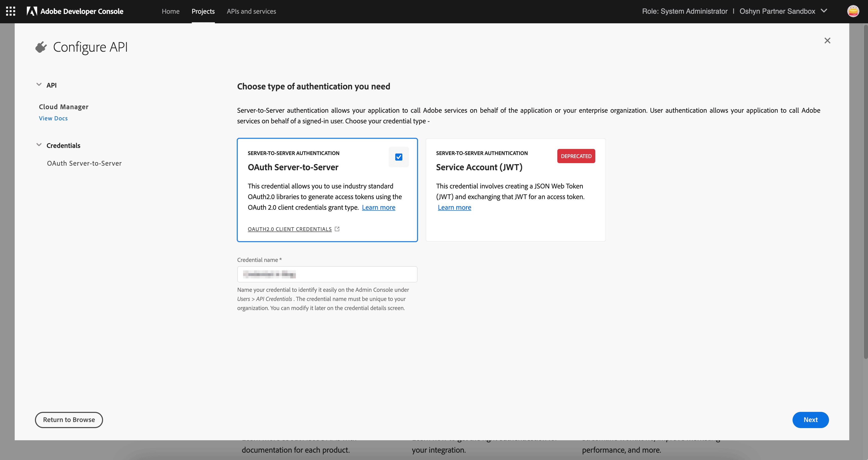Select the Service Account (JWT) card

click(516, 190)
